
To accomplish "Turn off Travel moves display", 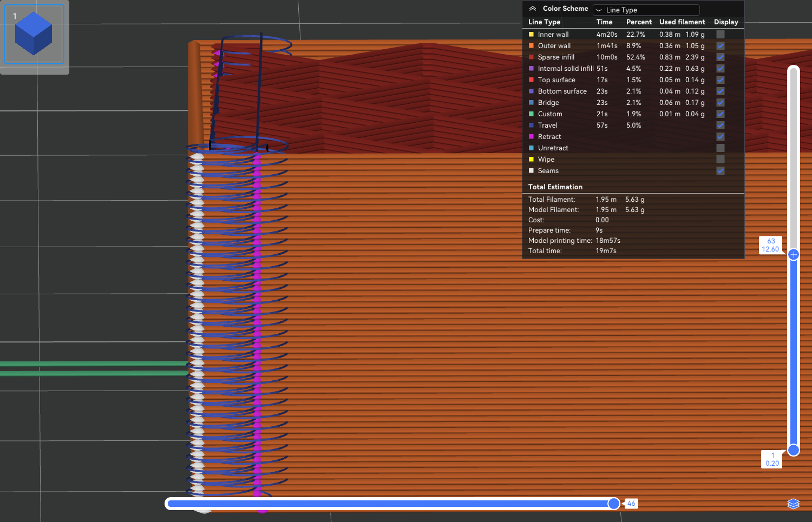I will point(721,125).
